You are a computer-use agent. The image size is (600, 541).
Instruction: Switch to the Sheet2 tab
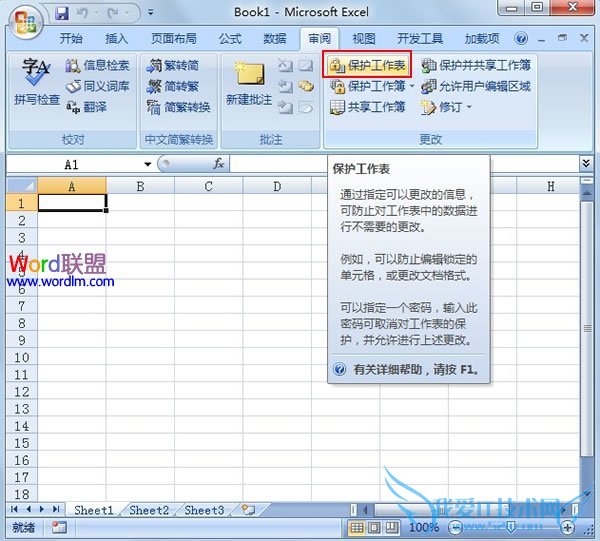(x=149, y=510)
